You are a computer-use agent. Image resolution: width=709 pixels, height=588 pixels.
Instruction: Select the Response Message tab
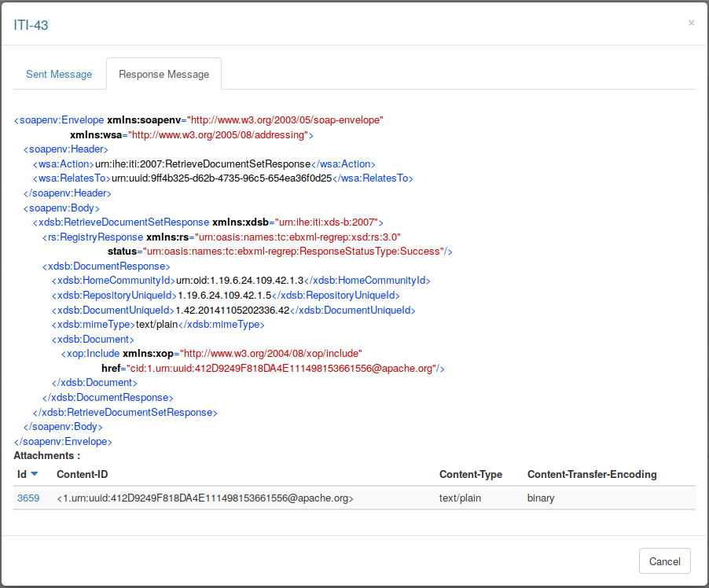click(x=163, y=74)
